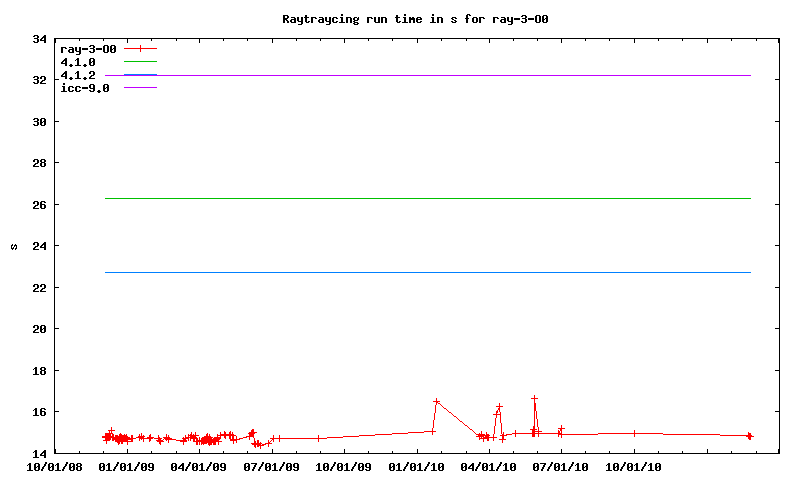Click the highest red data point near 04/01/10
The height and width of the screenshot is (480, 800).
click(x=499, y=407)
